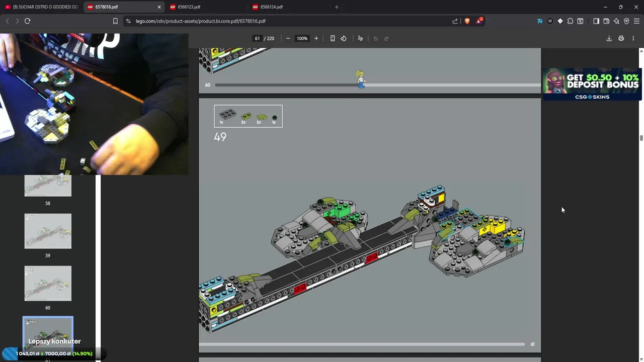Select page 59 thumbnail
This screenshot has height=362, width=644.
[x=48, y=231]
